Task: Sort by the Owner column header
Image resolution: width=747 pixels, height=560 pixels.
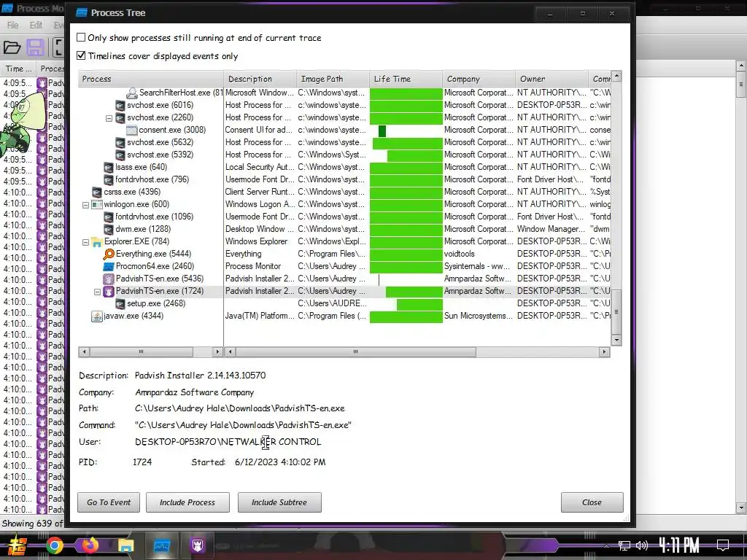Action: [x=551, y=79]
